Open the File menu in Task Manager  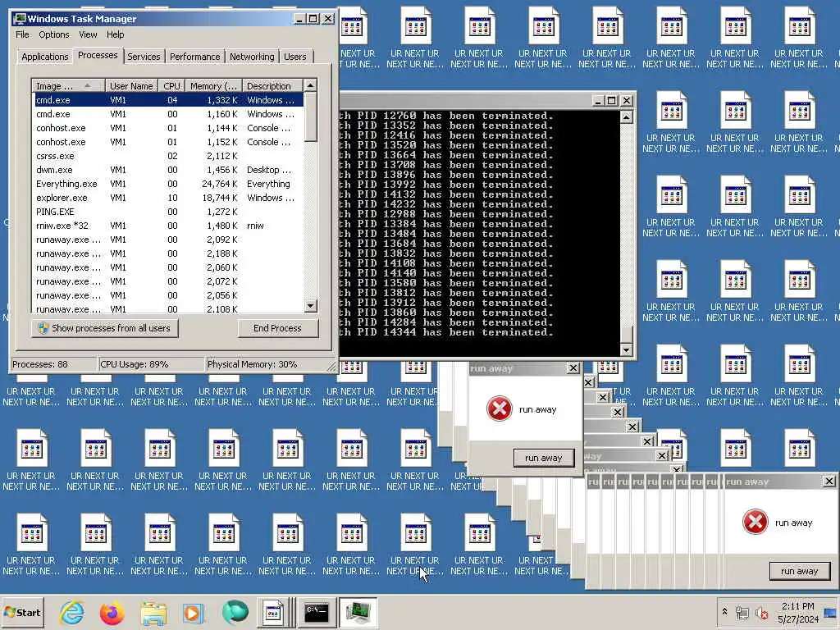22,34
